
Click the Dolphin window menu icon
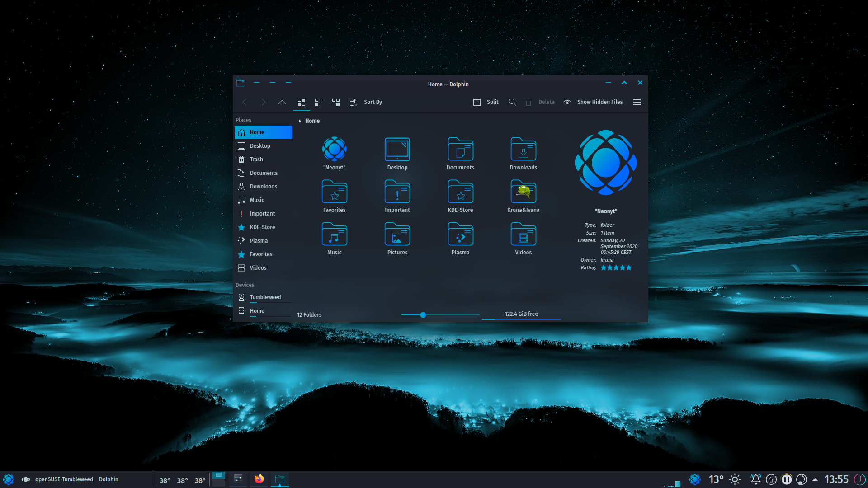tap(241, 83)
